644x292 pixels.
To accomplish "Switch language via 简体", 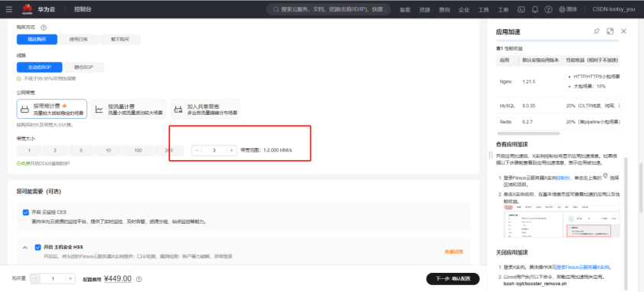I will tap(572, 9).
